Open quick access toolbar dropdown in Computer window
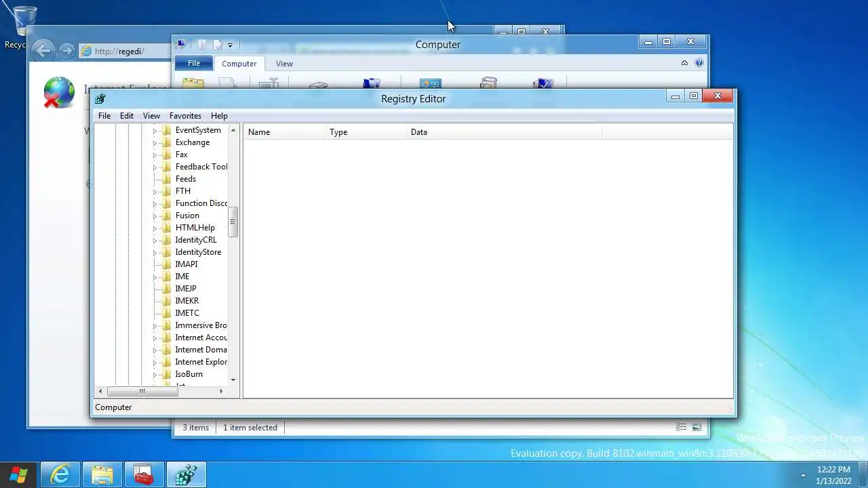Screen dimensions: 868x488 coord(230,45)
